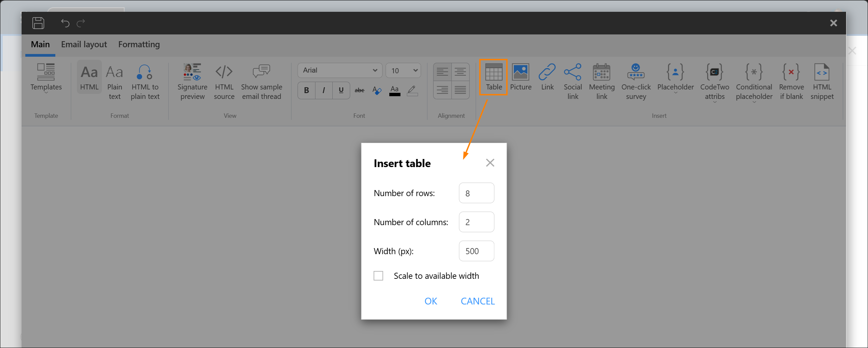Open the Arial font family dropdown
The image size is (868, 348).
click(340, 70)
